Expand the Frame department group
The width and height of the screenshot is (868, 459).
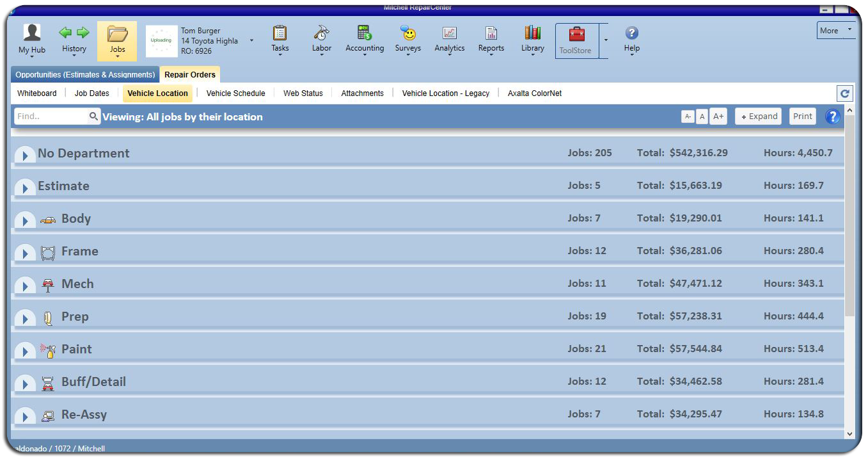(x=25, y=253)
